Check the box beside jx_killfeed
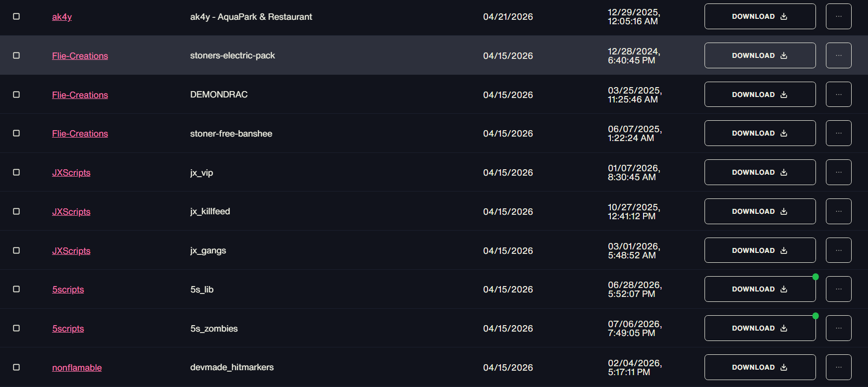Viewport: 868px width, 387px height. pos(16,211)
